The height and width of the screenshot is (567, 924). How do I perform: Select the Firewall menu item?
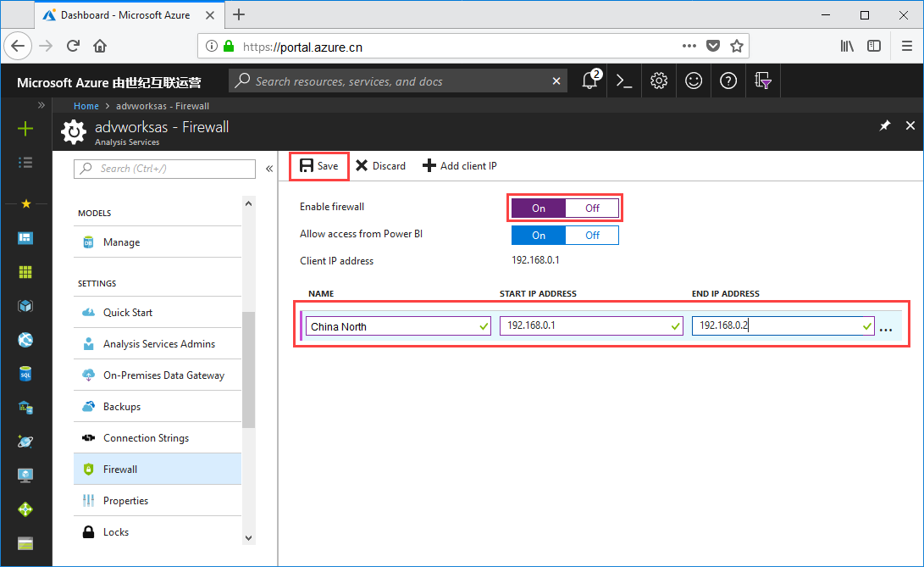(x=158, y=469)
